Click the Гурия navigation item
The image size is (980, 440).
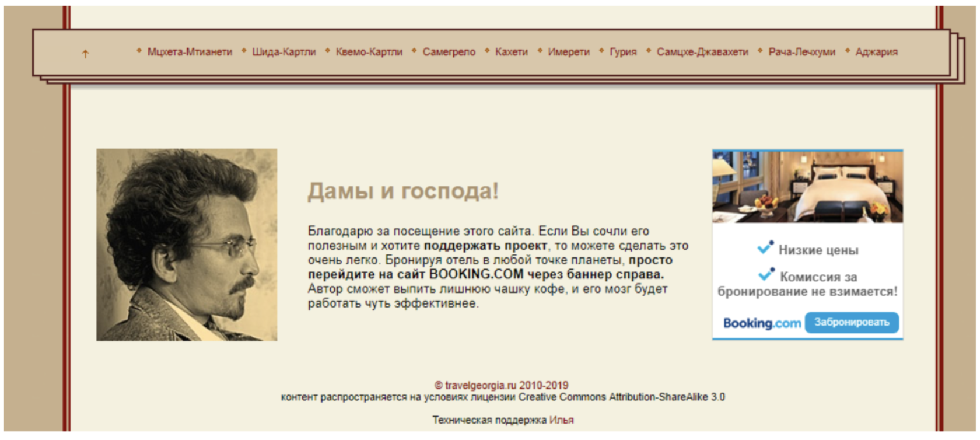(623, 52)
